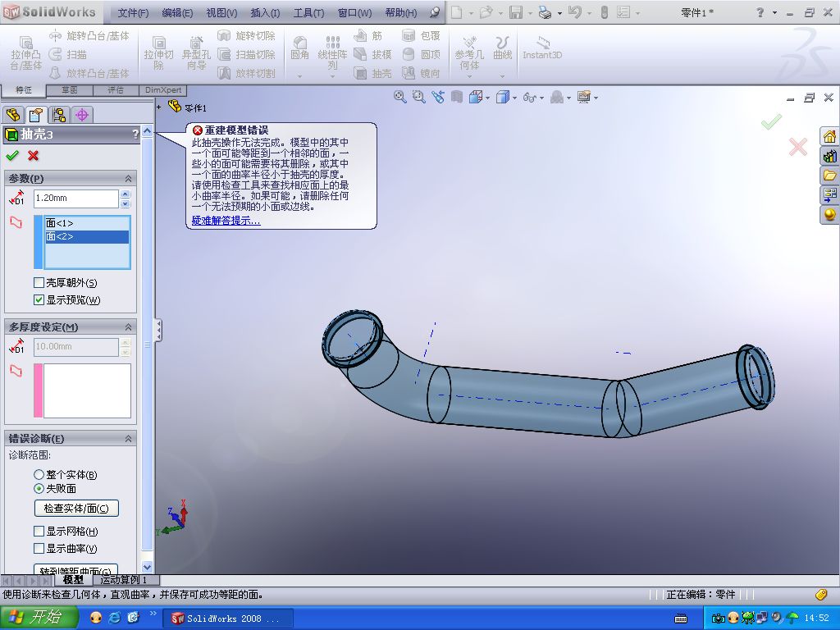Click the 1.20mm thickness input field
The height and width of the screenshot is (630, 840).
tap(76, 199)
